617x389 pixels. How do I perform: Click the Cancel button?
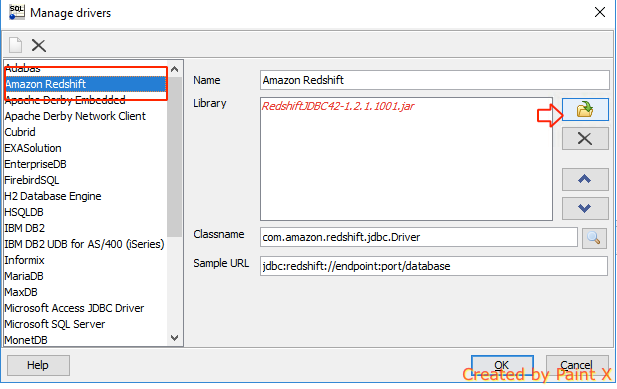coord(577,365)
